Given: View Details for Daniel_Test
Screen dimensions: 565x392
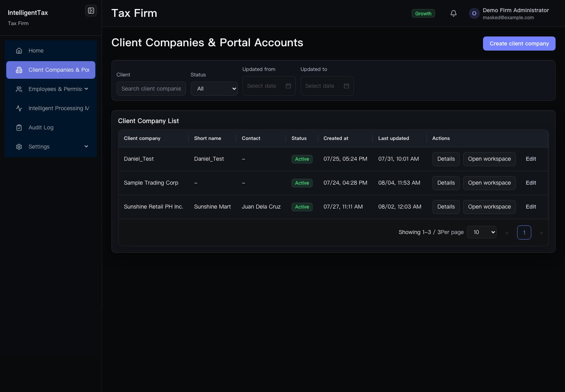Looking at the screenshot, I should point(446,159).
